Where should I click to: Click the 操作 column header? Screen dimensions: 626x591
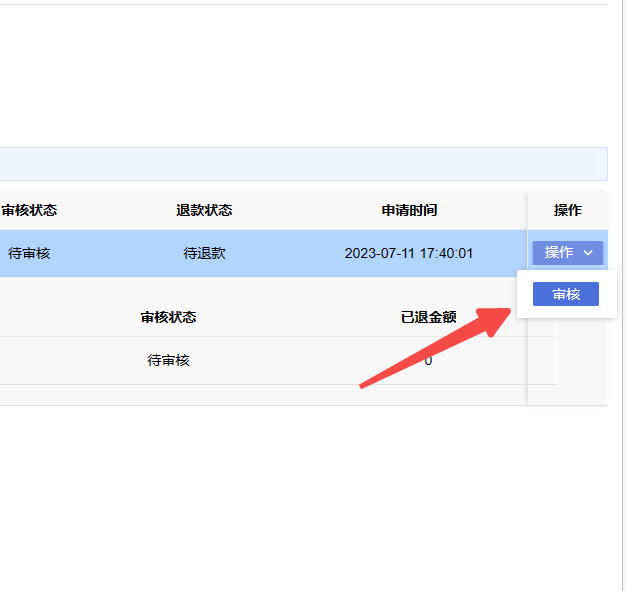coord(568,210)
